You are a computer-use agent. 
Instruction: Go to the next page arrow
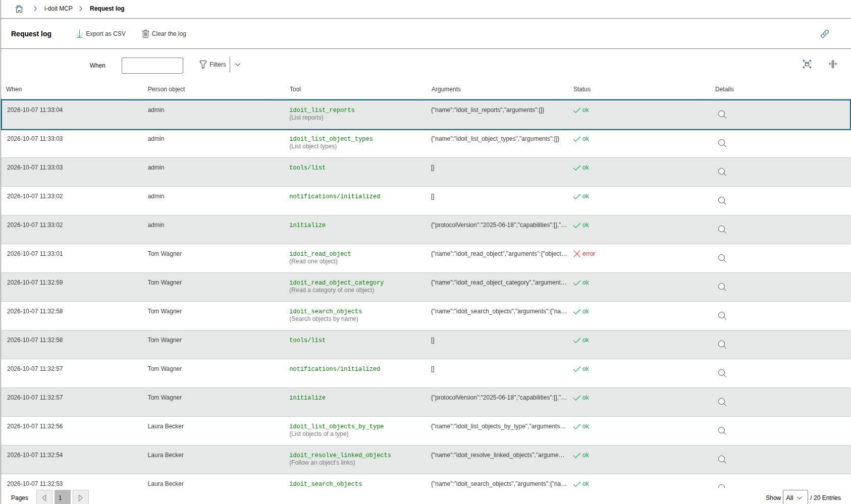click(81, 497)
